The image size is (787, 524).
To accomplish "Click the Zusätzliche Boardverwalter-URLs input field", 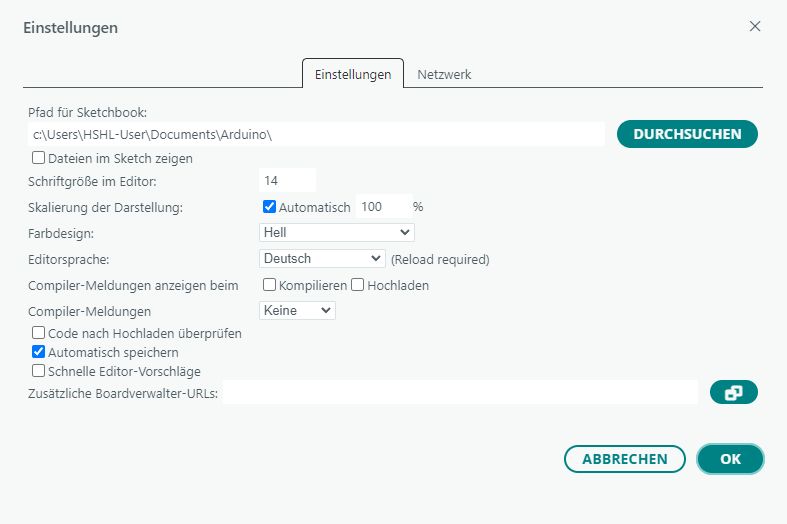I will (460, 392).
